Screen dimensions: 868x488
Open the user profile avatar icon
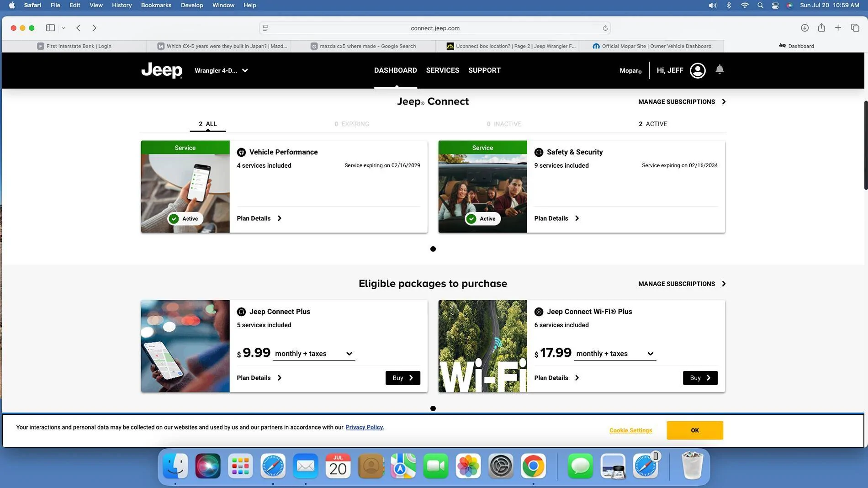[698, 70]
